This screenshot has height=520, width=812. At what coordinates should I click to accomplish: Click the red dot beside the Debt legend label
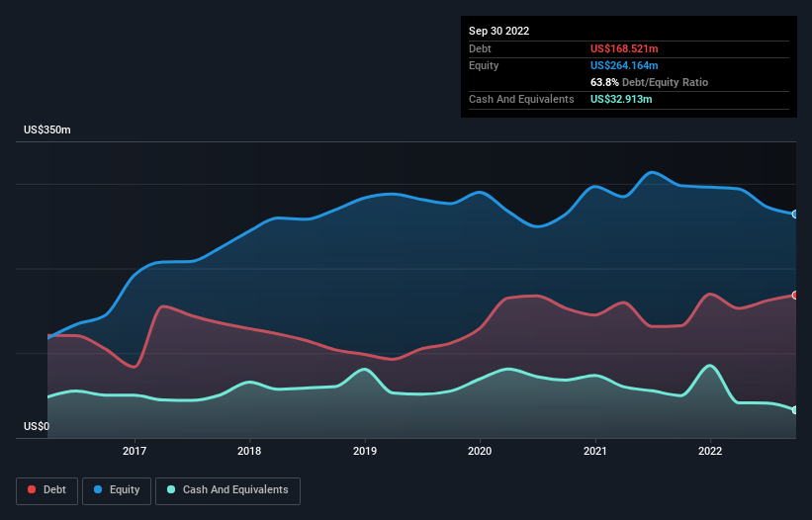click(x=32, y=489)
